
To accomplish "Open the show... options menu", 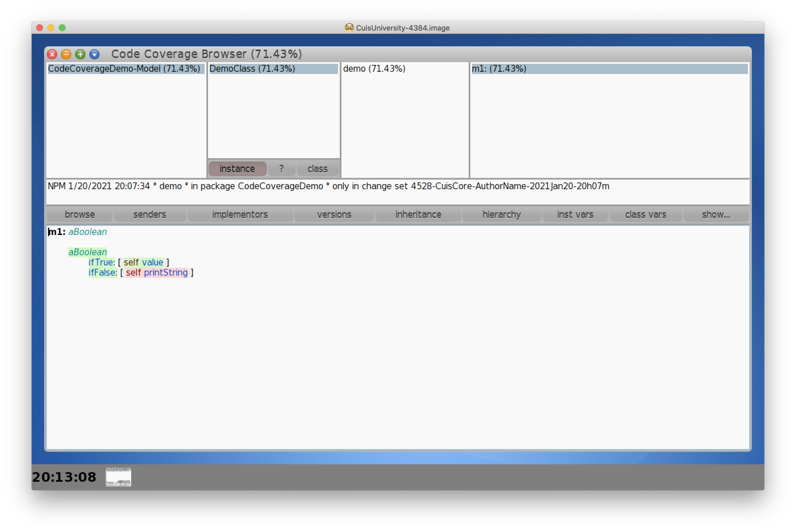I will point(715,214).
